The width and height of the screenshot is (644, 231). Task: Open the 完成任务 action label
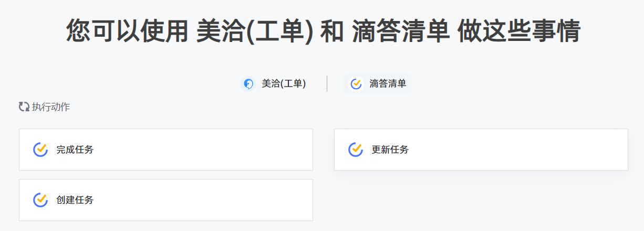click(x=75, y=150)
